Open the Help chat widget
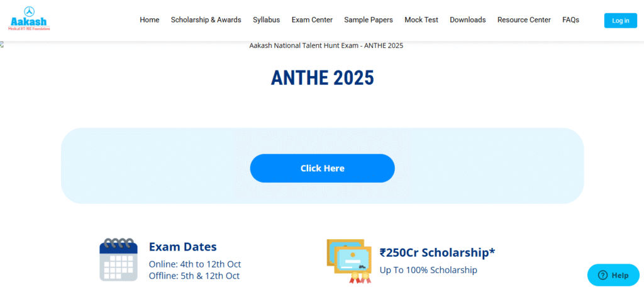 click(613, 275)
